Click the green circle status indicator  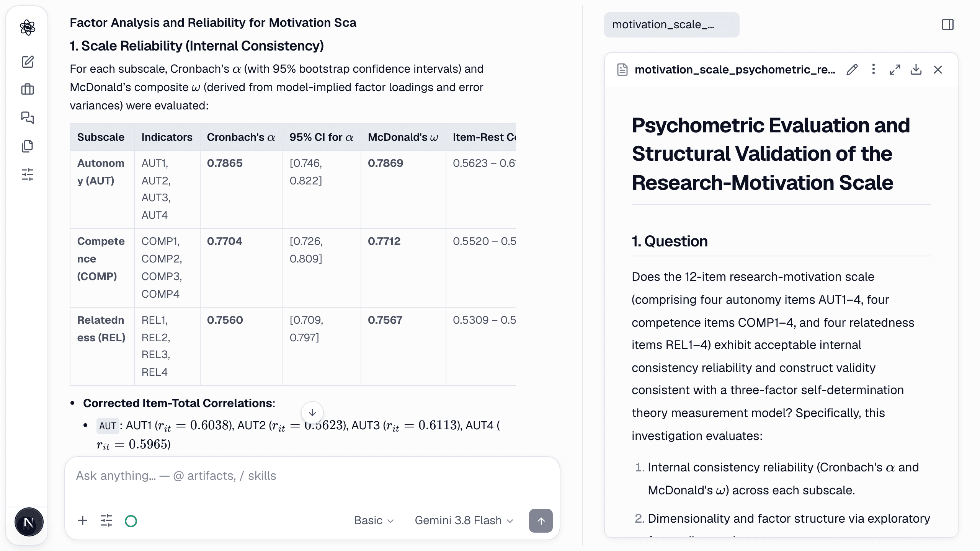point(131,521)
